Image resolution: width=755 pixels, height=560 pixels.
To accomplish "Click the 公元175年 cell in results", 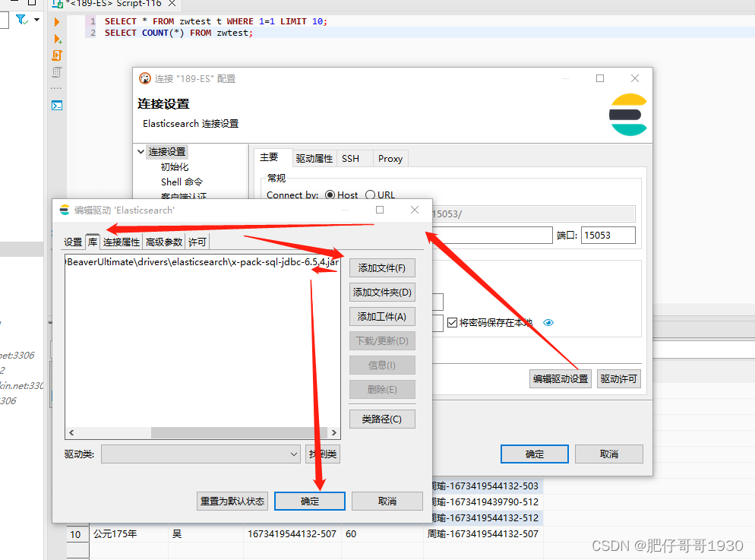I will 128,534.
